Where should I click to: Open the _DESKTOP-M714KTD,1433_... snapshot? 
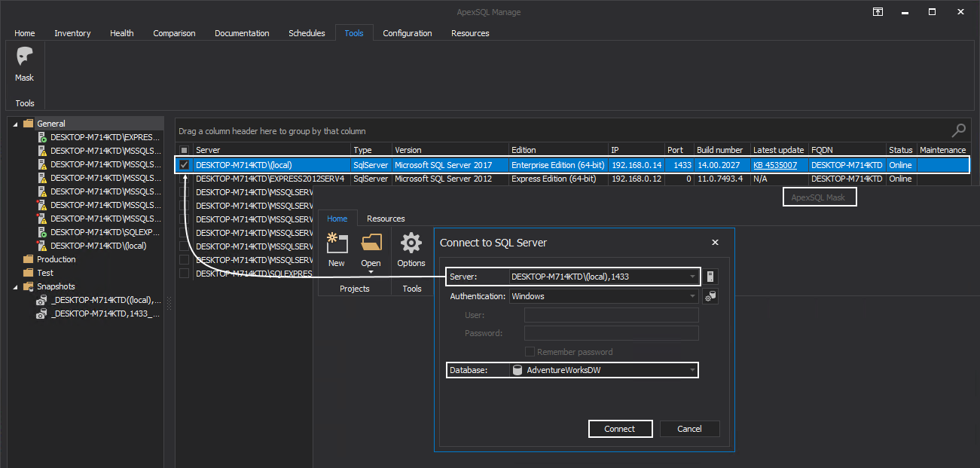click(105, 314)
